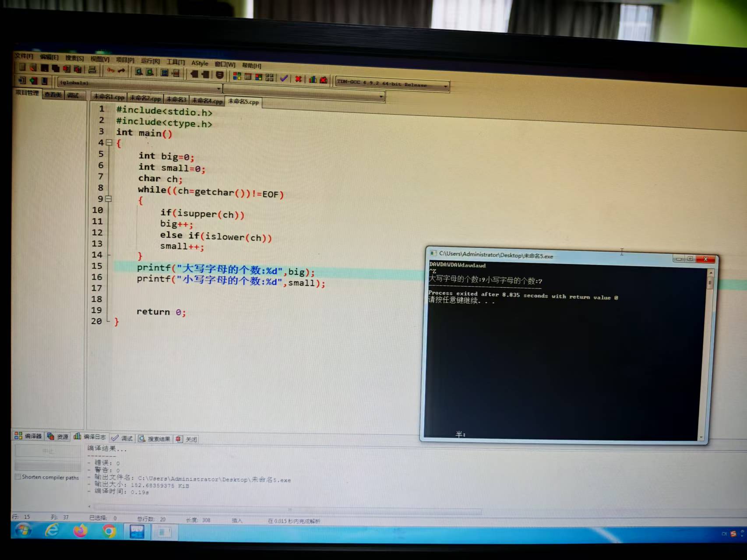The width and height of the screenshot is (747, 560).
Task: Click the compile log horizontal scrollbar
Action: click(x=287, y=509)
